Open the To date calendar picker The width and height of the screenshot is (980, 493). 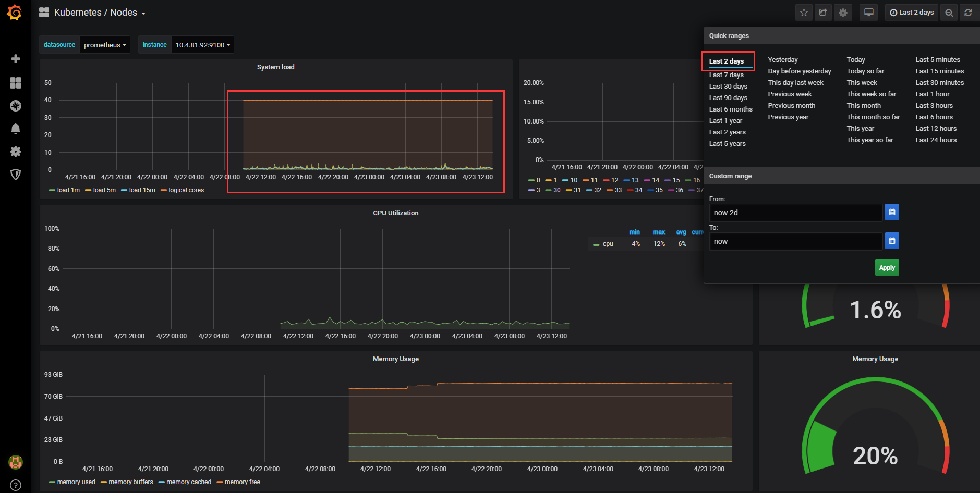point(892,241)
